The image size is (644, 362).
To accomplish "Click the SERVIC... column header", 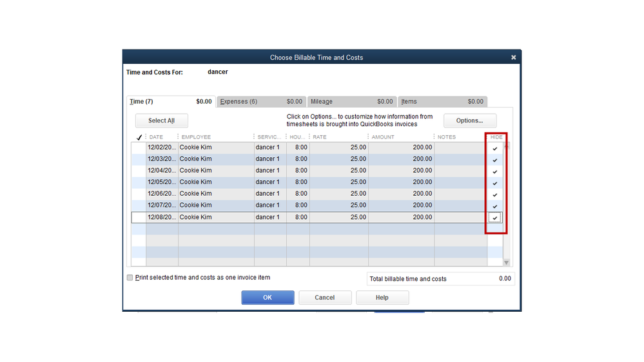I will click(x=269, y=137).
